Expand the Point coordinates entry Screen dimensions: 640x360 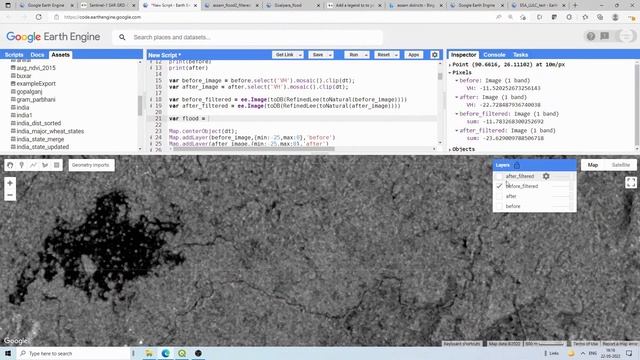pyautogui.click(x=450, y=64)
